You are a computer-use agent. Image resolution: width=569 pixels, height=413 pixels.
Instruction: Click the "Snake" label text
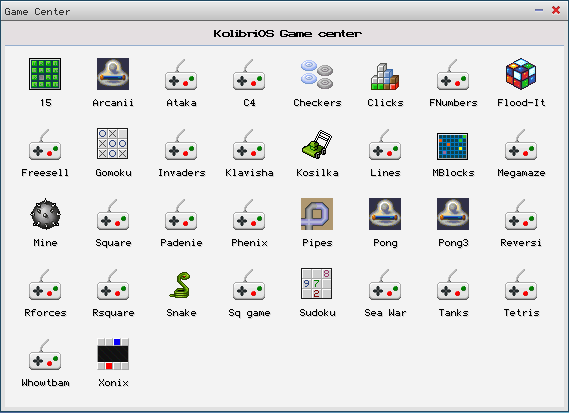click(181, 313)
